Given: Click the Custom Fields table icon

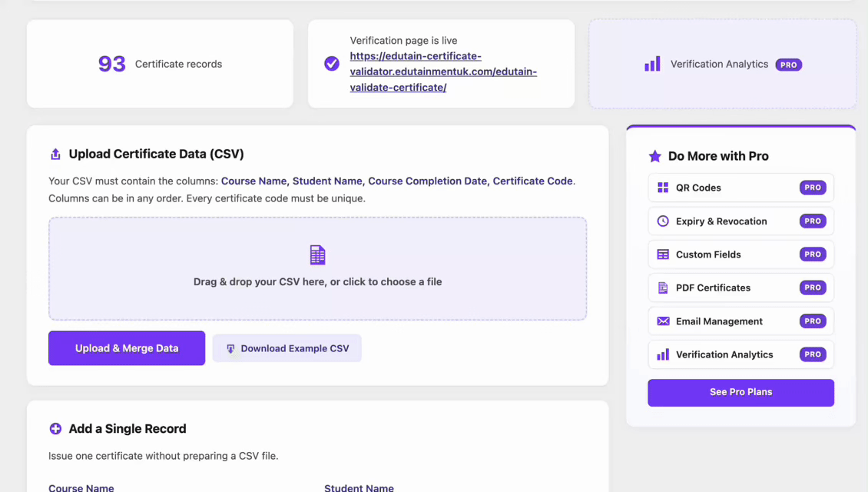Looking at the screenshot, I should tap(663, 254).
